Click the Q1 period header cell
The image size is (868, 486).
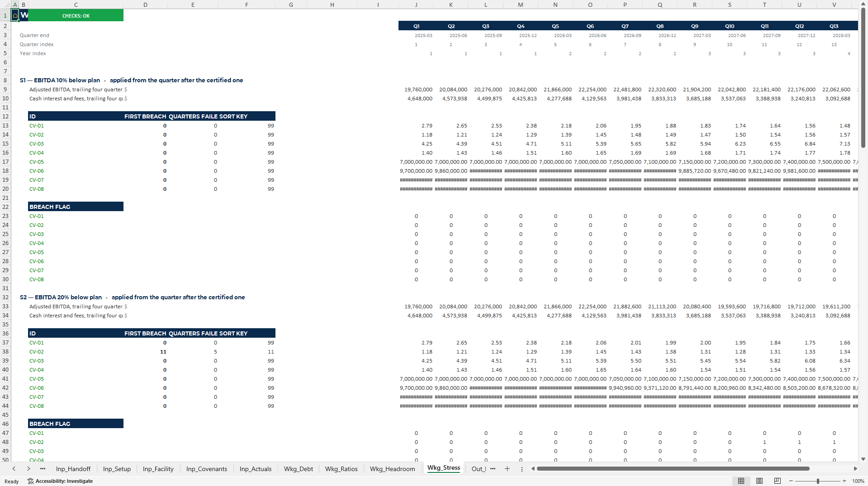tap(416, 26)
